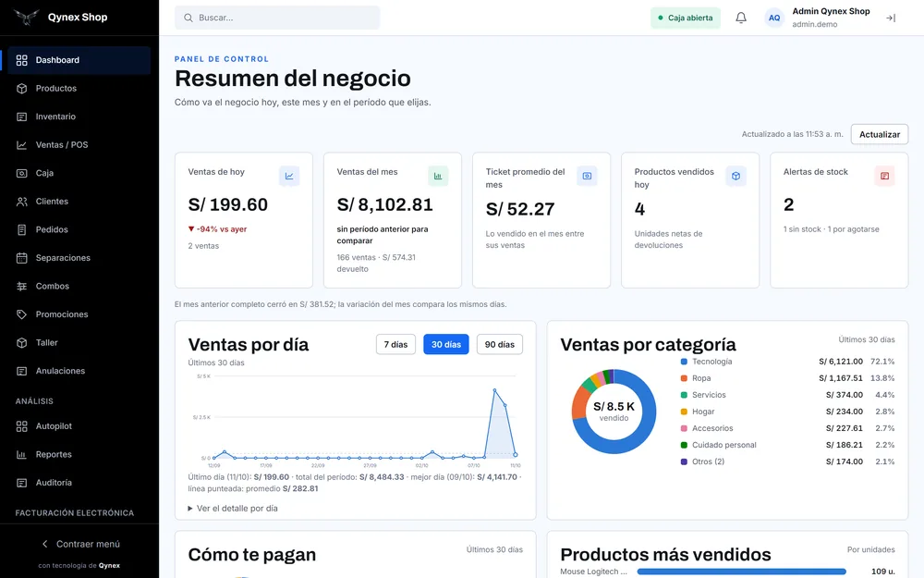This screenshot has height=578, width=924.
Task: Open the Inventario menu item
Action: pos(79,117)
